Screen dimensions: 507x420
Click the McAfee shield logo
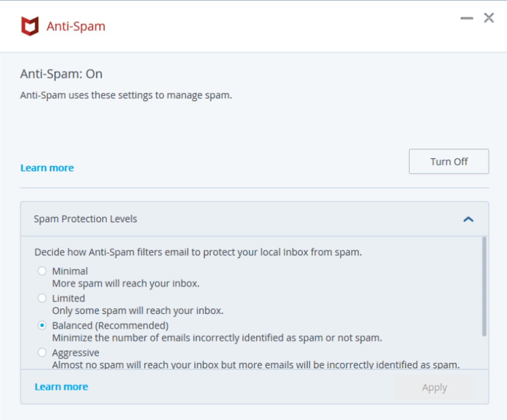point(30,26)
